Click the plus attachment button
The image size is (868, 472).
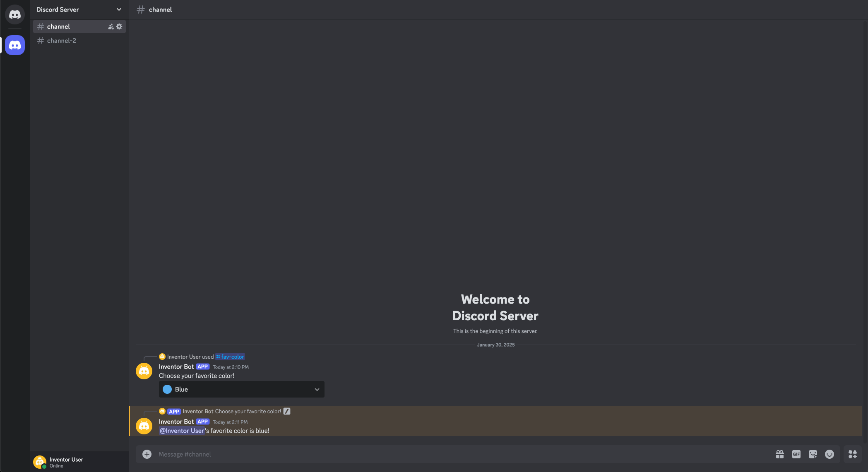pyautogui.click(x=147, y=454)
